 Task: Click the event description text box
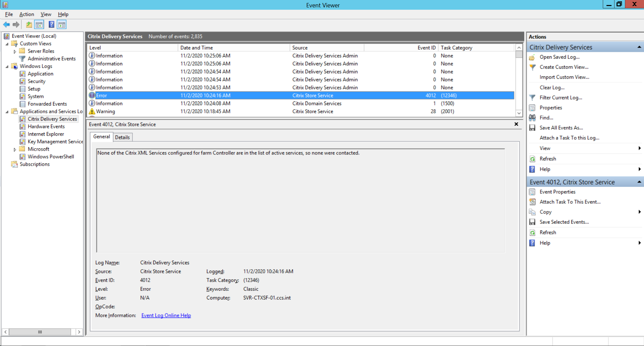click(301, 200)
